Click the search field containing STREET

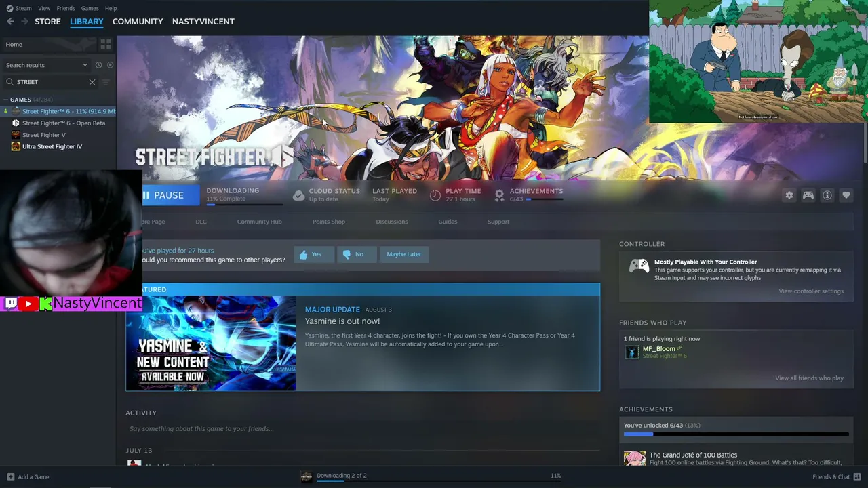click(x=52, y=82)
